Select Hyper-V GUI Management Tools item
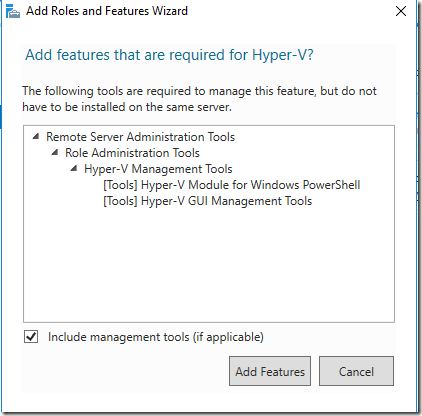Image resolution: width=422 pixels, height=416 pixels. pyautogui.click(x=208, y=201)
